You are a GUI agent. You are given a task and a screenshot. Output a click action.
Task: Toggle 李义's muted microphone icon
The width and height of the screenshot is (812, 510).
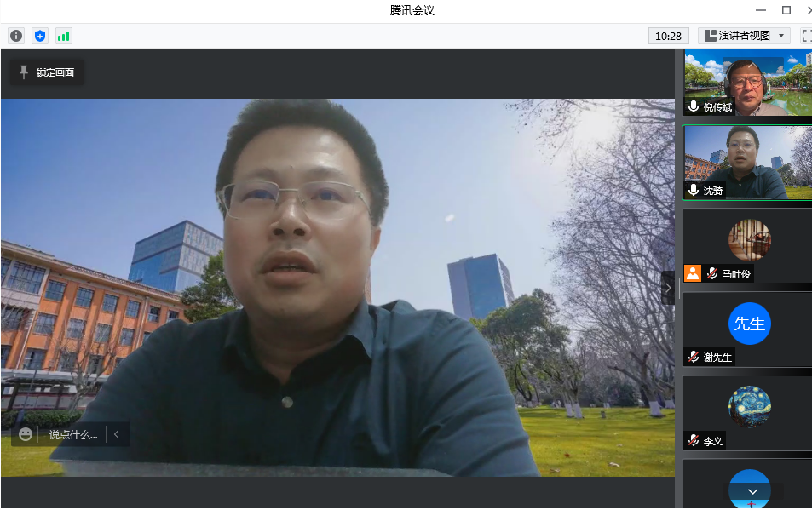click(x=694, y=440)
